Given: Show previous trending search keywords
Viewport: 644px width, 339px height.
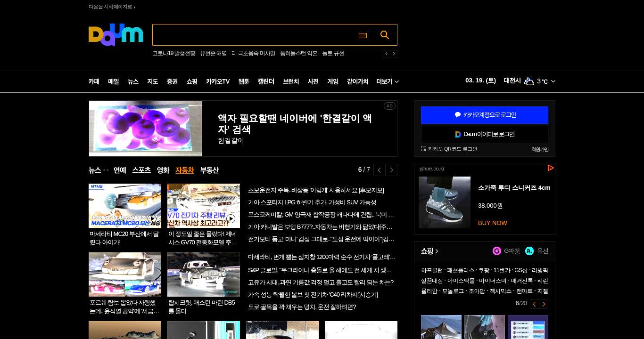Looking at the screenshot, I should [x=387, y=54].
